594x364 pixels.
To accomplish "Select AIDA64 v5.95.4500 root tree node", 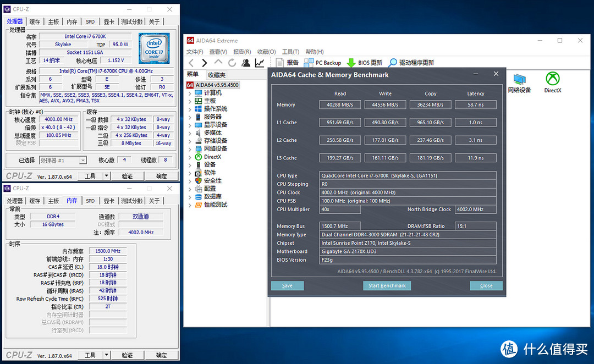I will click(x=217, y=85).
